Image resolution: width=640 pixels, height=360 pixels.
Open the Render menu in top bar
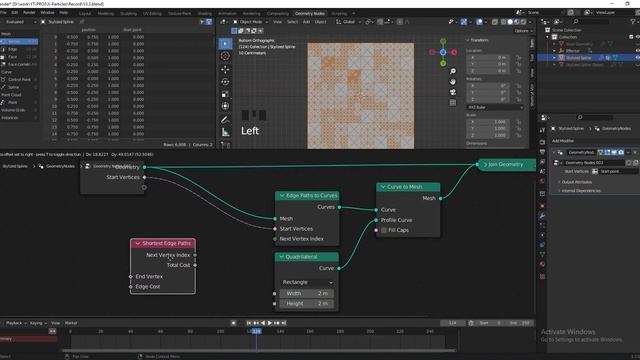click(29, 13)
